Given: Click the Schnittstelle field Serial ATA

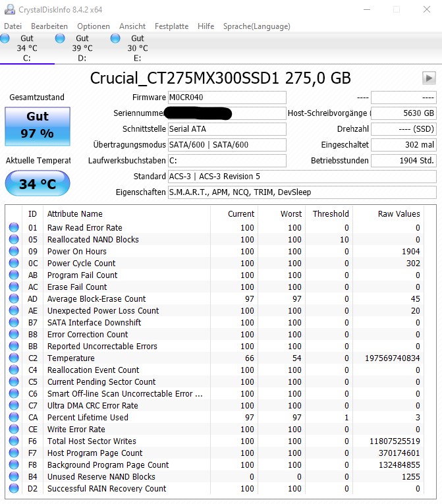Looking at the screenshot, I should tap(227, 129).
